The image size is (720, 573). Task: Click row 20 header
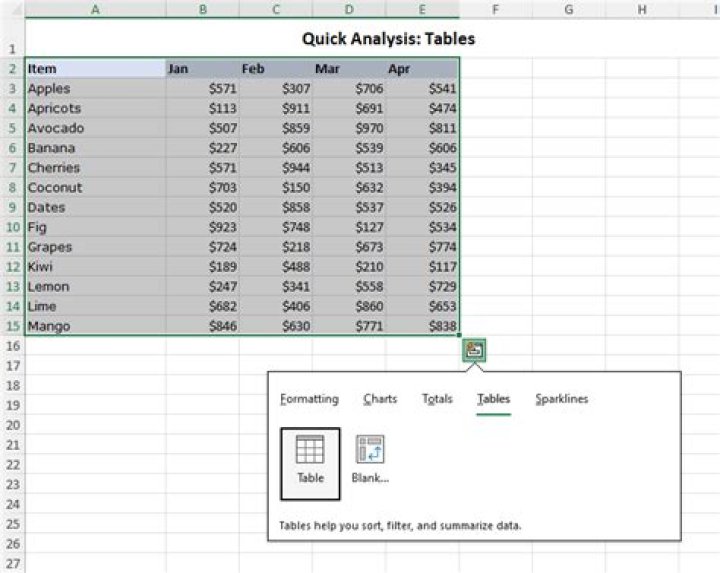(12, 425)
